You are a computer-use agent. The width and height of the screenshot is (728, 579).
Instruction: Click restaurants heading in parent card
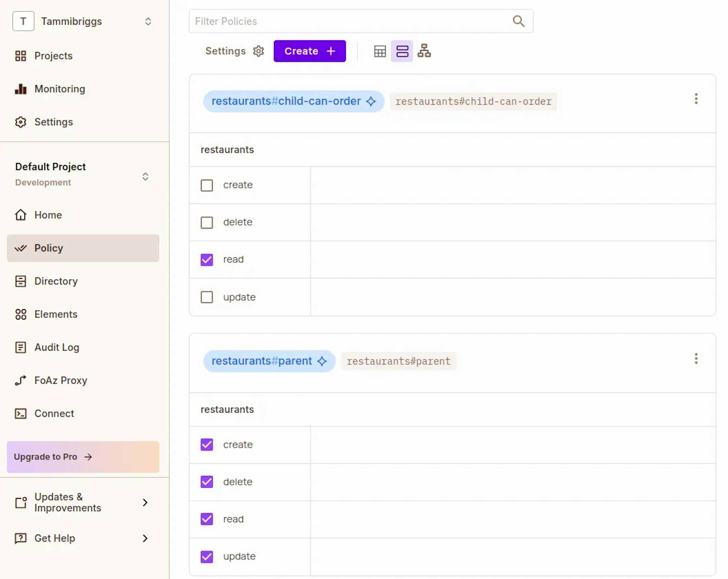pyautogui.click(x=227, y=410)
